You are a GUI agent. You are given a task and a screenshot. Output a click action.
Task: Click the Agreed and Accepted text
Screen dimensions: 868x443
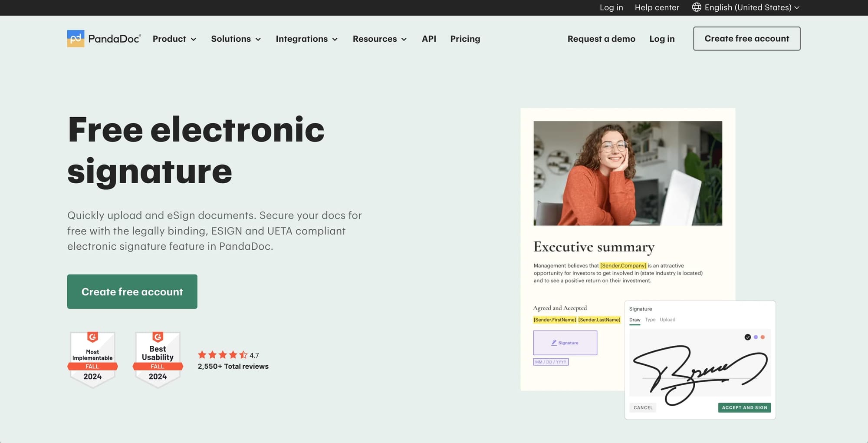pyautogui.click(x=560, y=308)
